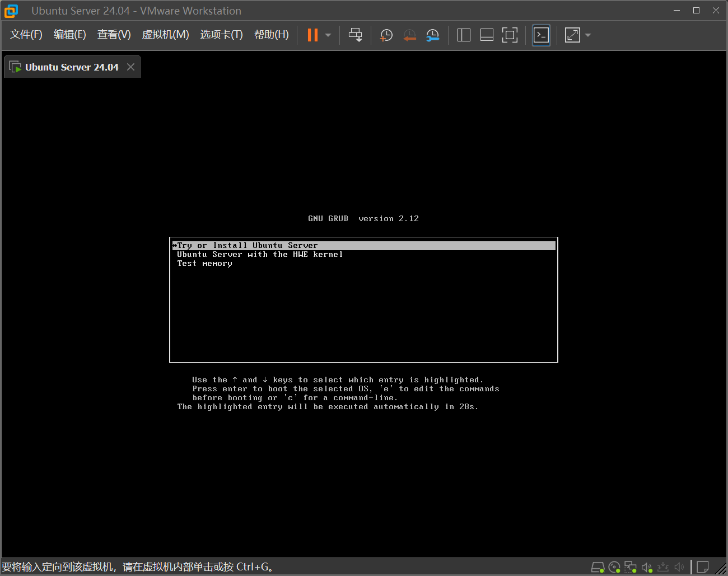Revert VM to previous snapshot

(x=409, y=35)
